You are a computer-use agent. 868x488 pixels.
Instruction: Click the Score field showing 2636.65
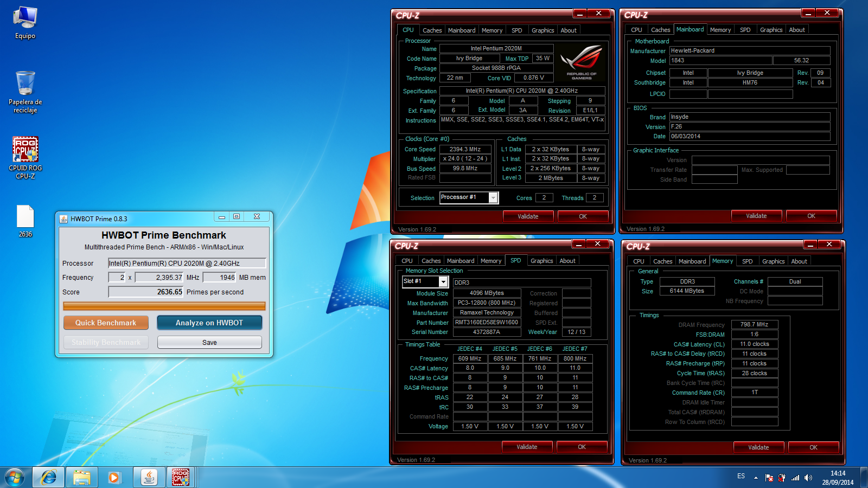click(x=146, y=292)
